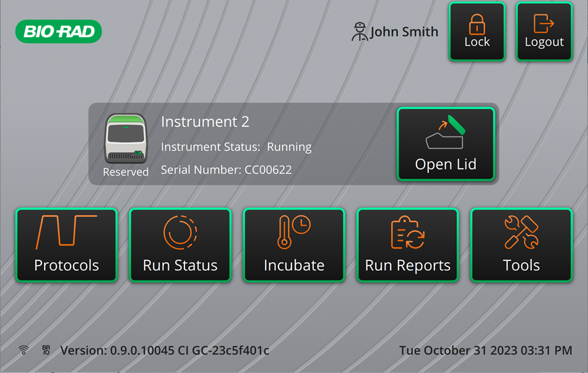Select the Reserved thermal cycler instrument image
Viewport: 588px width, 373px height.
click(126, 139)
